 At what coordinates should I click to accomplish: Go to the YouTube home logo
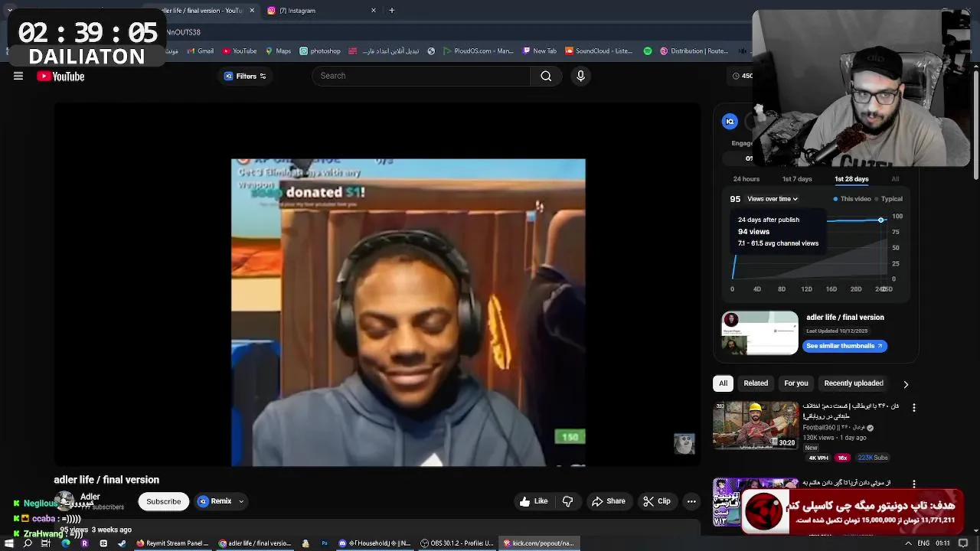(60, 76)
